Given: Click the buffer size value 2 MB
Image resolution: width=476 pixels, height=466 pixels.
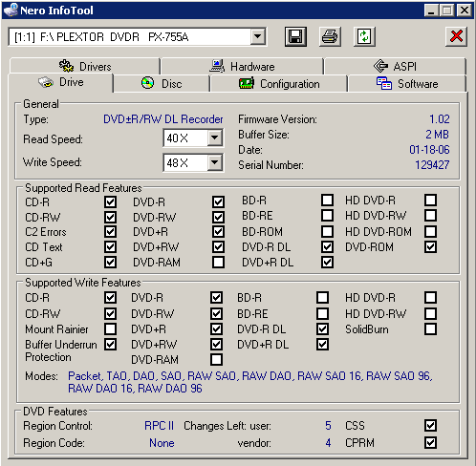Looking at the screenshot, I should 437,135.
